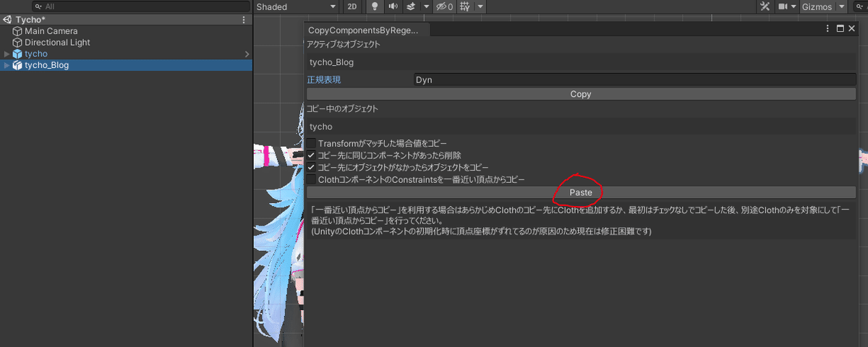Enable Cloth Constraints nearest vertex copy checkbox
The height and width of the screenshot is (347, 868).
[x=311, y=179]
